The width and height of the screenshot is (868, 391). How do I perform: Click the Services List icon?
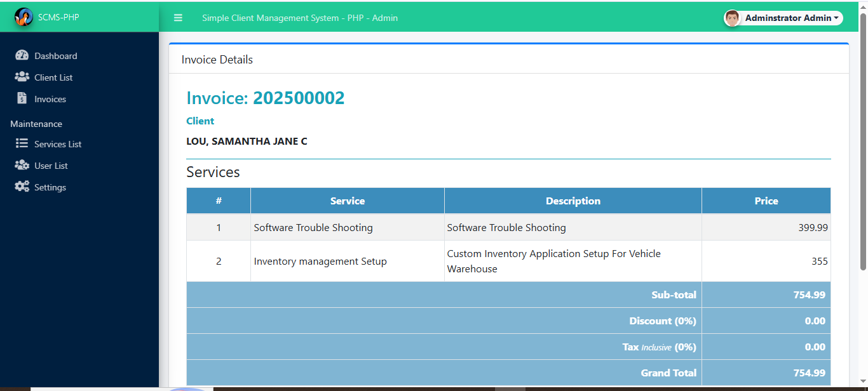pyautogui.click(x=22, y=143)
